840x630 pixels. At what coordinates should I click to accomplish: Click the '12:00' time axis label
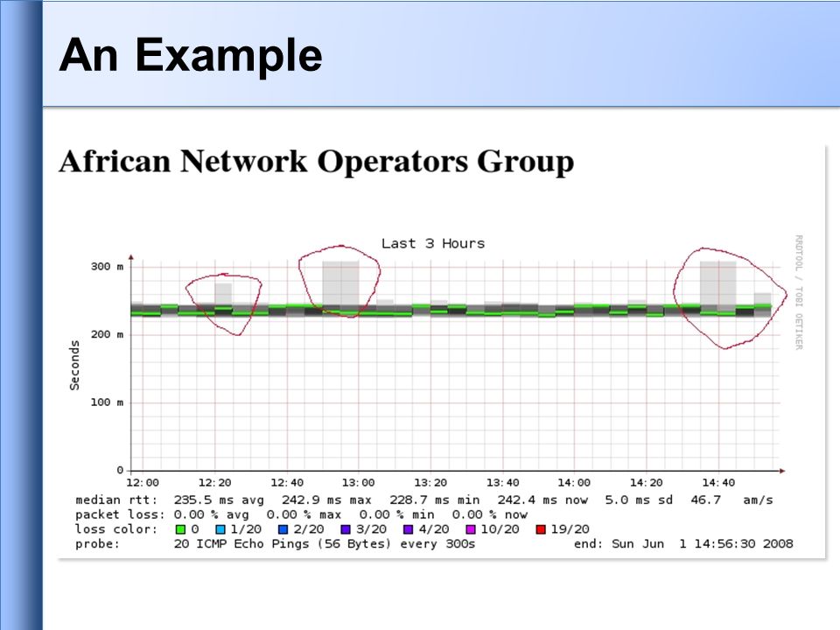(143, 483)
